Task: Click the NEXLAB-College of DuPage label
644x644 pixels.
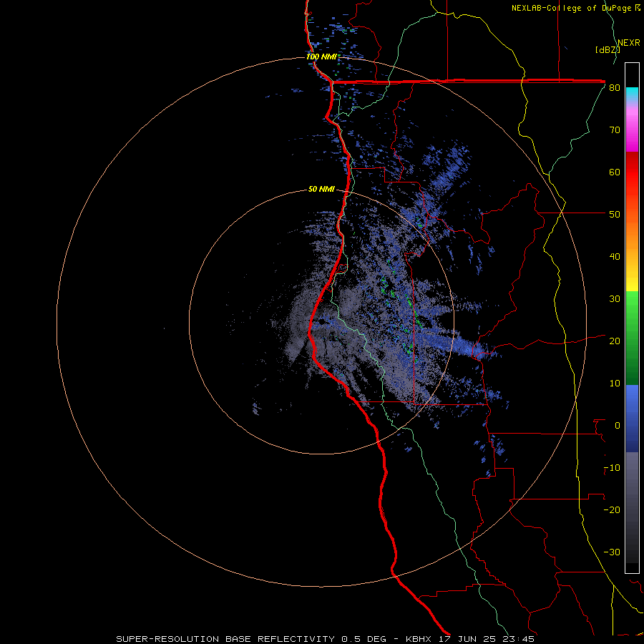Action: 575,8
